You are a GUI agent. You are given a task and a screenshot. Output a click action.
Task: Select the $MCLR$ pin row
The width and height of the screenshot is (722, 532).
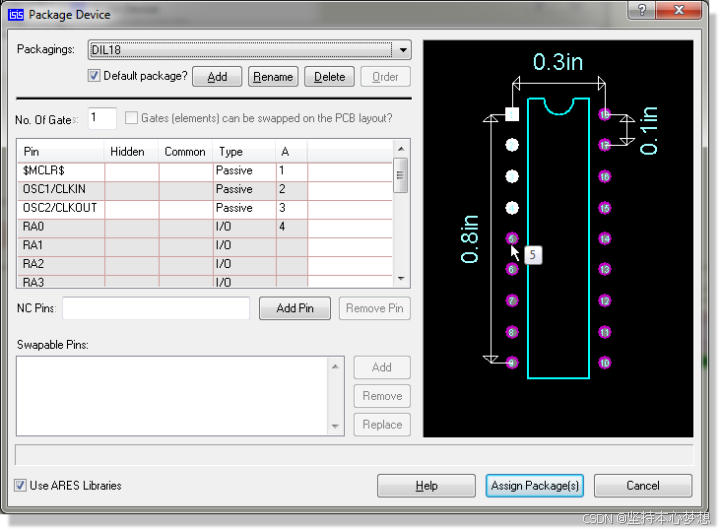point(205,171)
